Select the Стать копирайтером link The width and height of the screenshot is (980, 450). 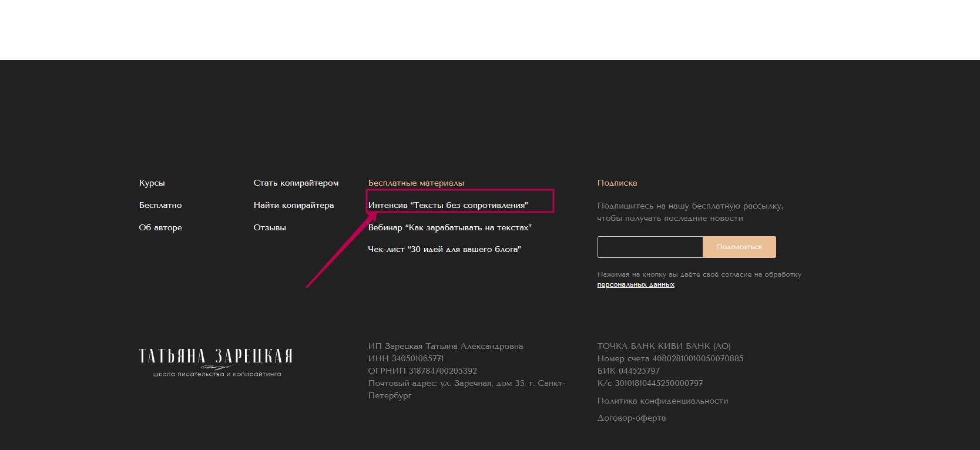(x=296, y=183)
